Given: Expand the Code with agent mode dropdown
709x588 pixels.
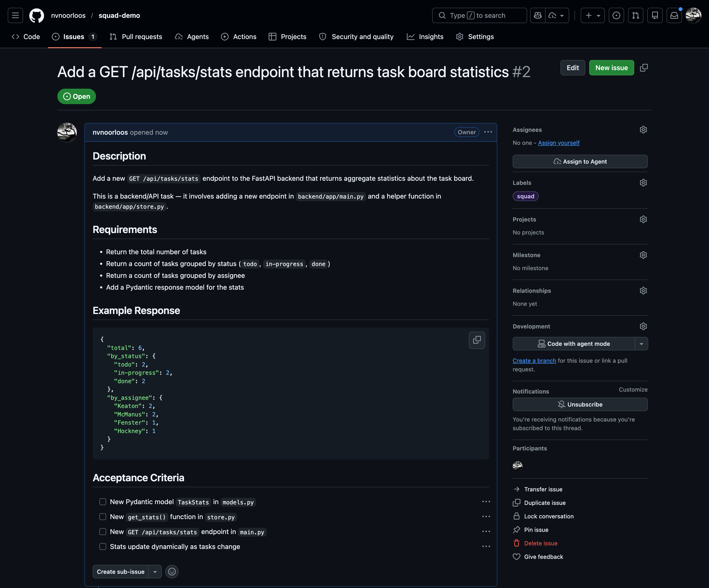Looking at the screenshot, I should coord(642,343).
